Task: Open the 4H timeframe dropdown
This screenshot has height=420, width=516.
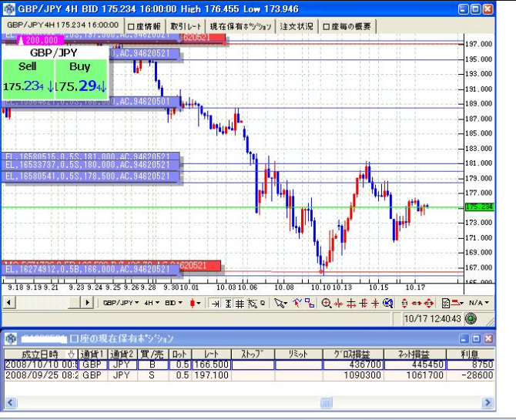Action: tap(152, 304)
